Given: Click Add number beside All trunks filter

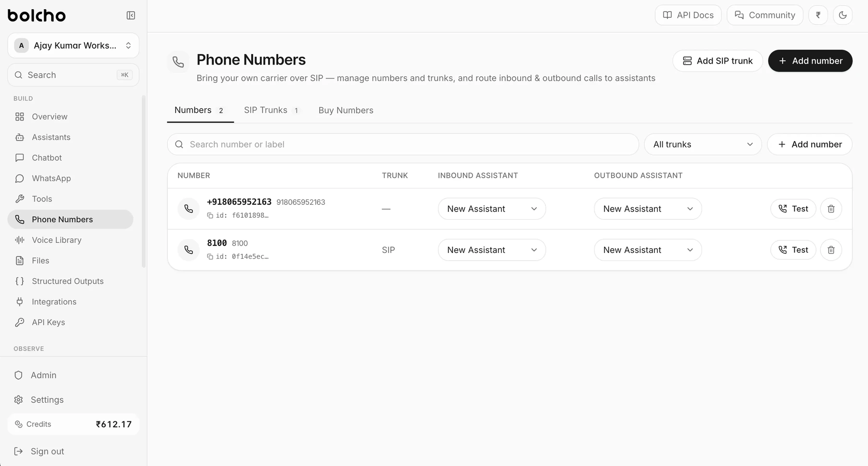Looking at the screenshot, I should pos(810,145).
